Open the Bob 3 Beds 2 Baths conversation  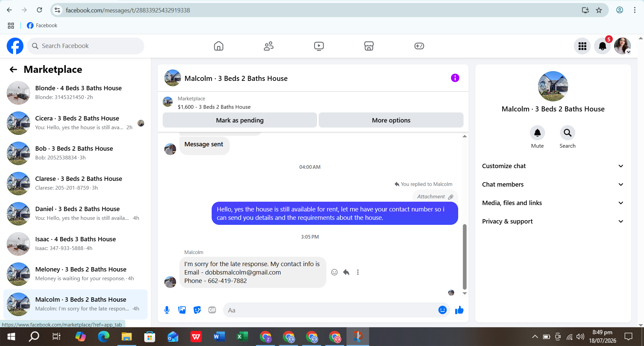point(75,153)
